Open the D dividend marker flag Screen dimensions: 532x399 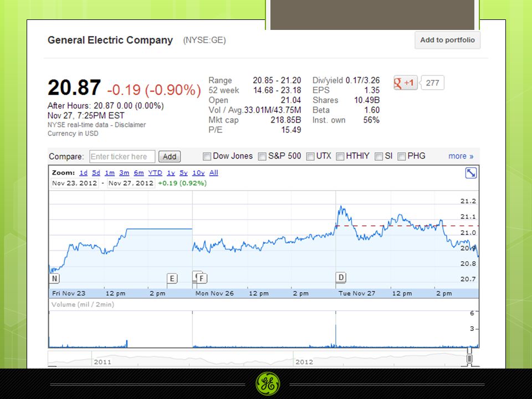point(341,277)
